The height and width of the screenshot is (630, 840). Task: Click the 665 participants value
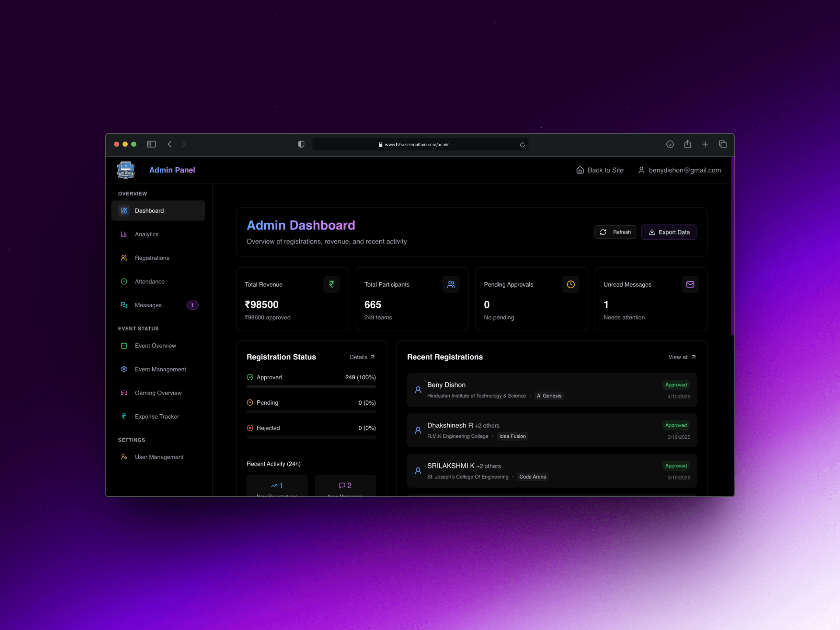[x=373, y=304]
